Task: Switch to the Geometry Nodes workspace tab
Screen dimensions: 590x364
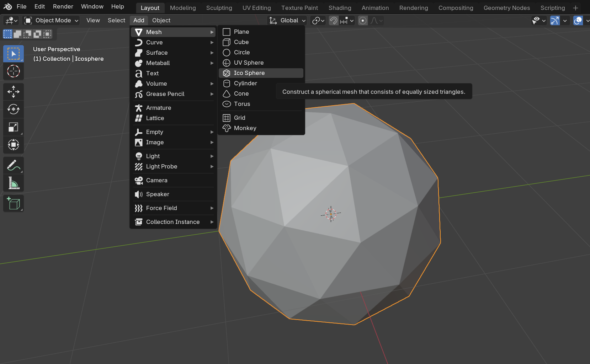Action: point(506,8)
